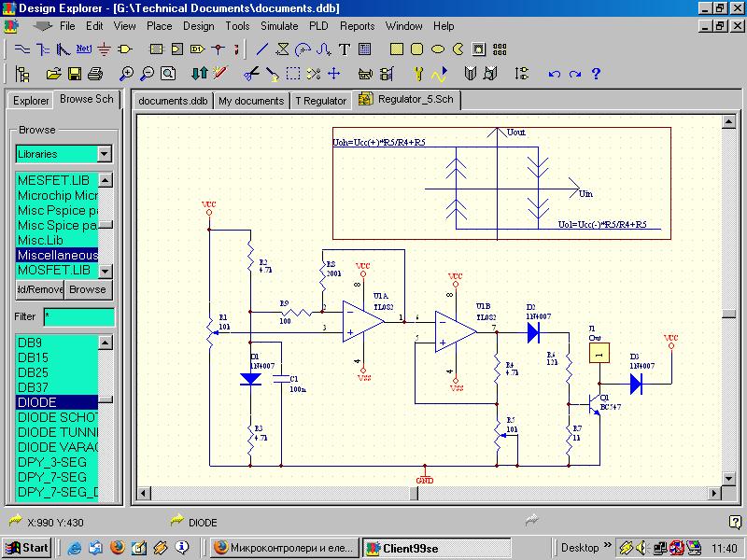Select the Elliptical Arc tool
This screenshot has height=560, width=747.
[x=303, y=49]
